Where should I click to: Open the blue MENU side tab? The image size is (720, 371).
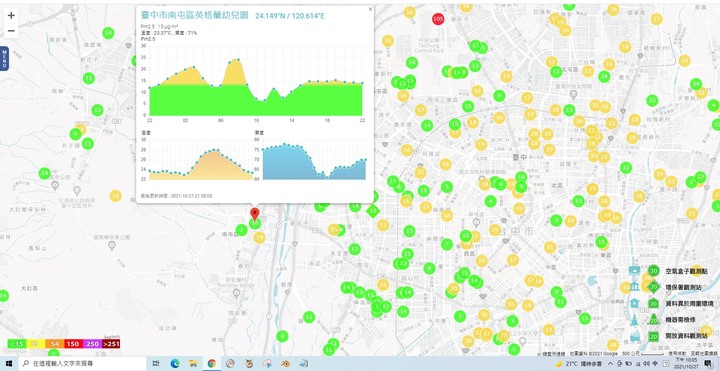click(4, 58)
